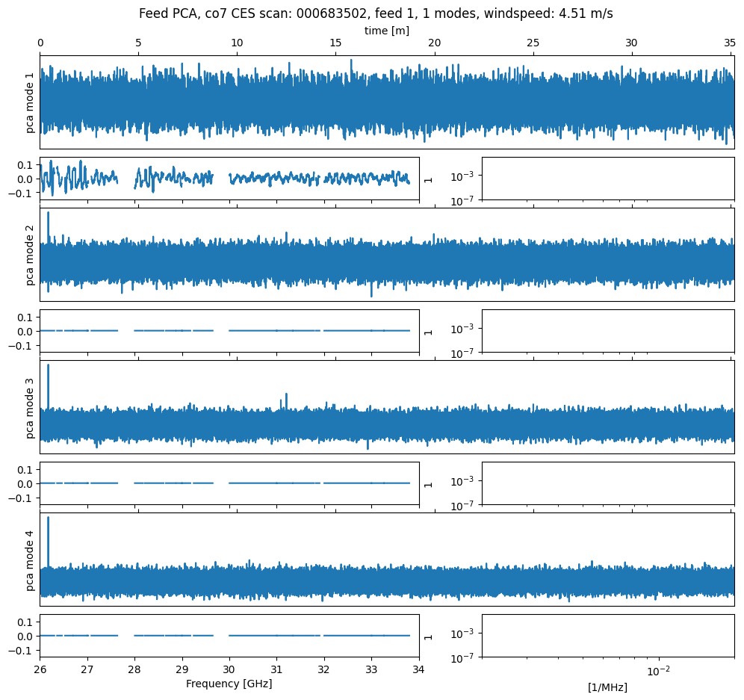This screenshot has height=700, width=744.
Task: Click the 10⁻² tick on the bottom-right axis
Action: click(x=657, y=670)
